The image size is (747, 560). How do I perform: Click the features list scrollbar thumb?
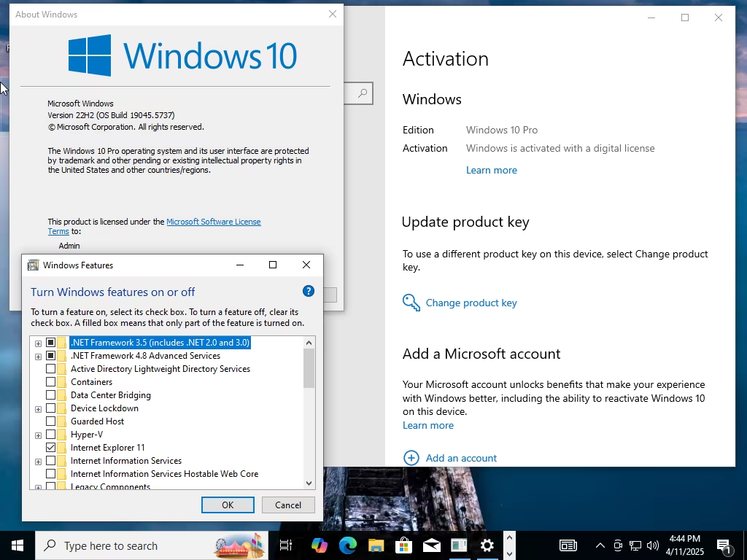tap(309, 368)
